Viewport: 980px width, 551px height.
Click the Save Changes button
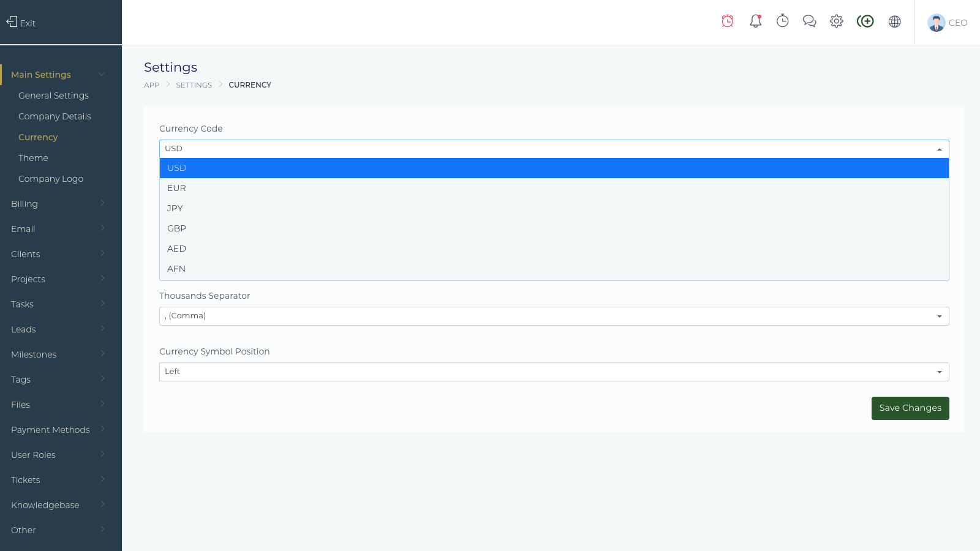[910, 408]
